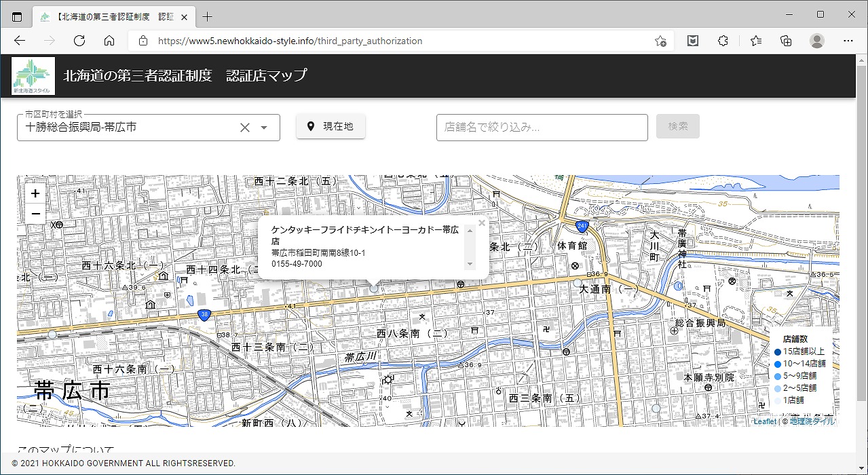Expand the municipality dropdown arrow
The height and width of the screenshot is (475, 868).
pyautogui.click(x=265, y=128)
